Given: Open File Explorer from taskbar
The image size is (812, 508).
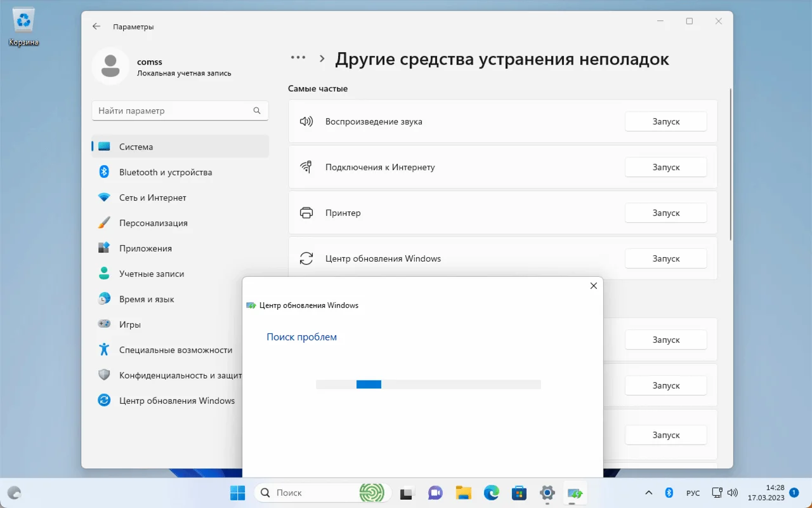Looking at the screenshot, I should pos(463,493).
